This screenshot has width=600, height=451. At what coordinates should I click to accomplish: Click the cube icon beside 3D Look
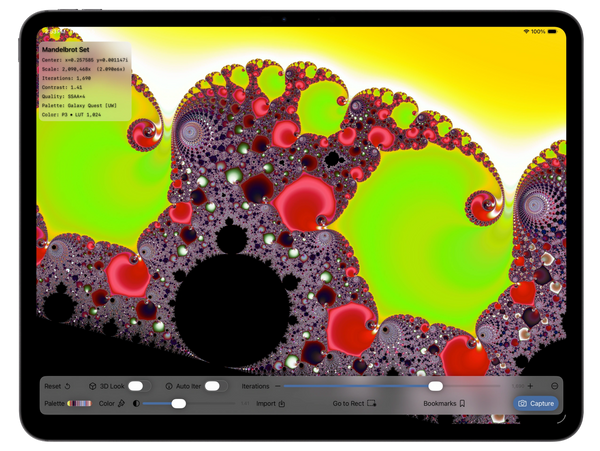click(x=92, y=386)
